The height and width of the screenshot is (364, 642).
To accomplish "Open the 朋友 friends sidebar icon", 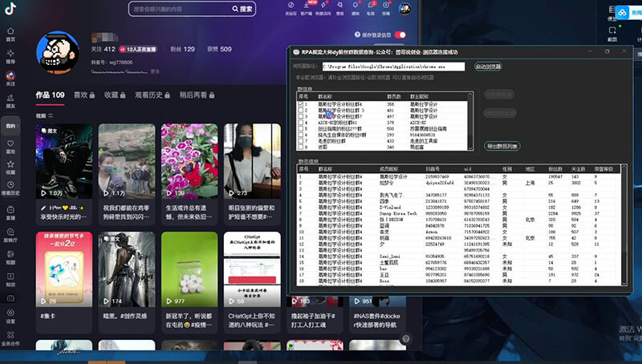I will pyautogui.click(x=10, y=98).
